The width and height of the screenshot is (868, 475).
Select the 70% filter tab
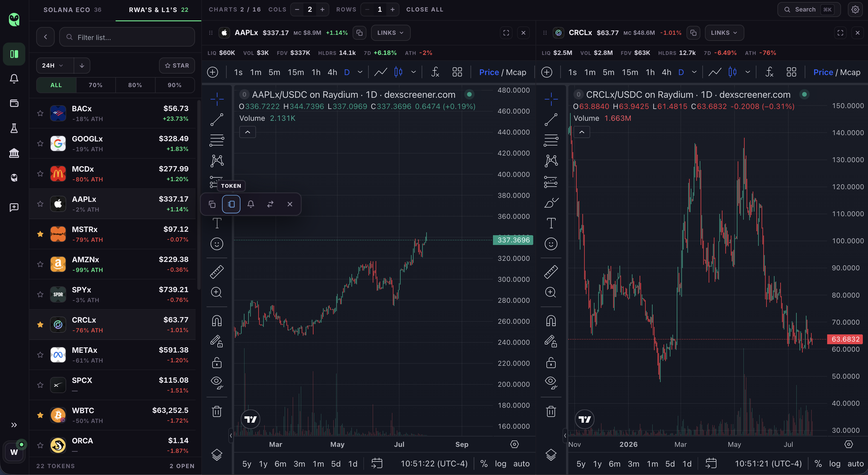pyautogui.click(x=96, y=85)
